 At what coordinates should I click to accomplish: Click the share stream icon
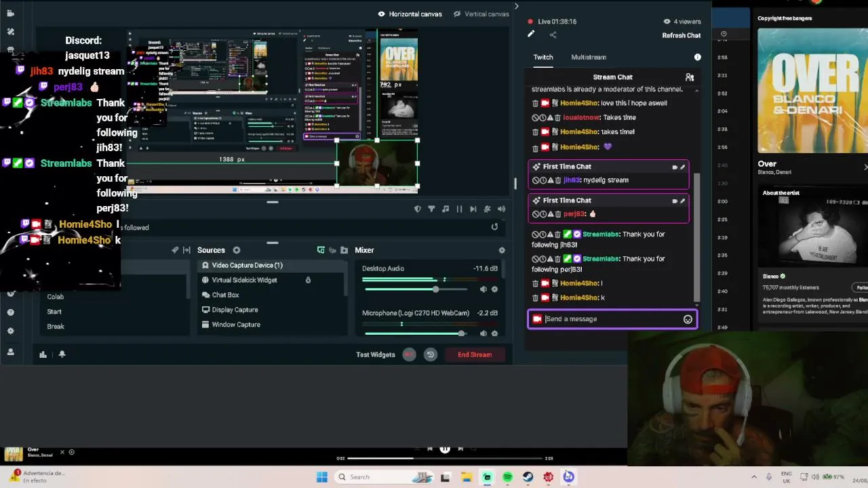(x=553, y=35)
